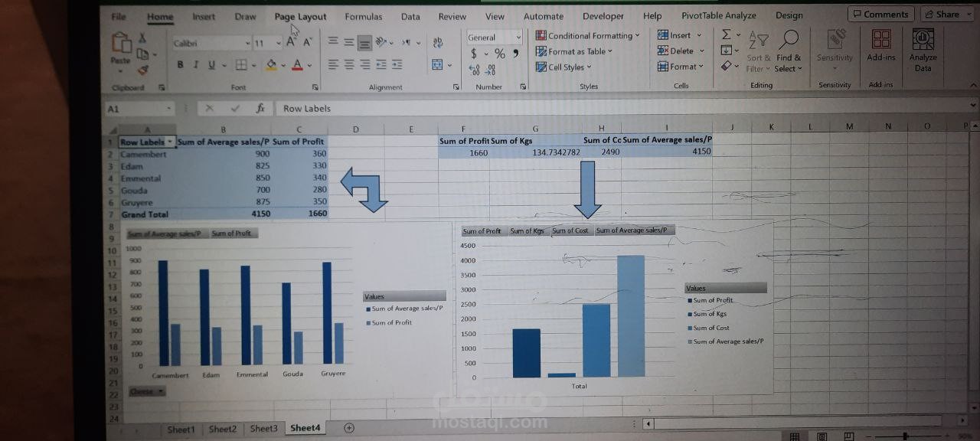The height and width of the screenshot is (441, 980).
Task: Click the Increase Decimal icon
Action: click(x=474, y=69)
